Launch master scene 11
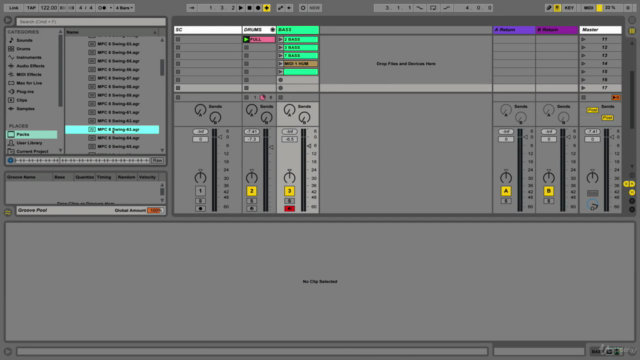 [584, 40]
